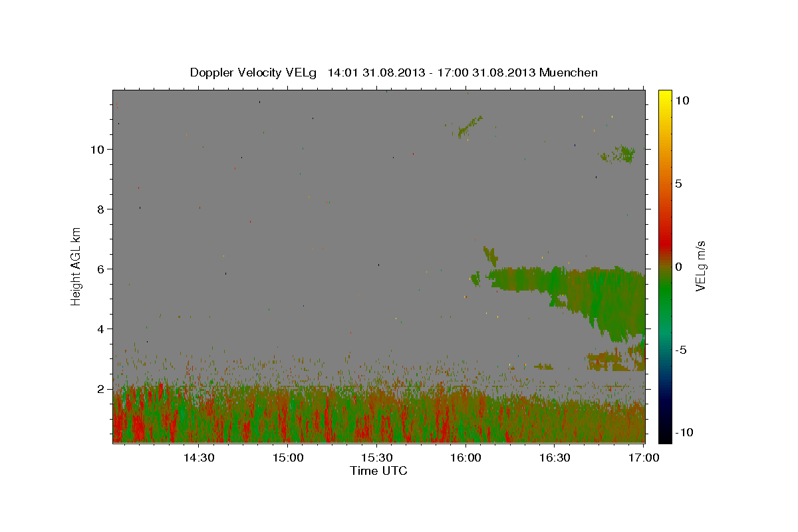798x532 pixels.
Task: Click the height axis label '6'
Action: pos(102,269)
